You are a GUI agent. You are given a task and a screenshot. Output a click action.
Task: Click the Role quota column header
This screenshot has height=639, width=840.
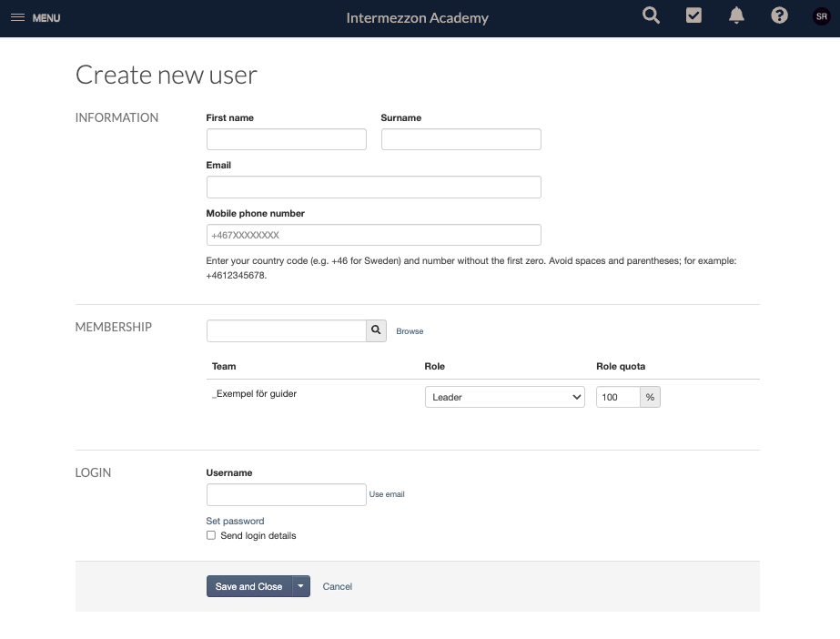coord(621,366)
